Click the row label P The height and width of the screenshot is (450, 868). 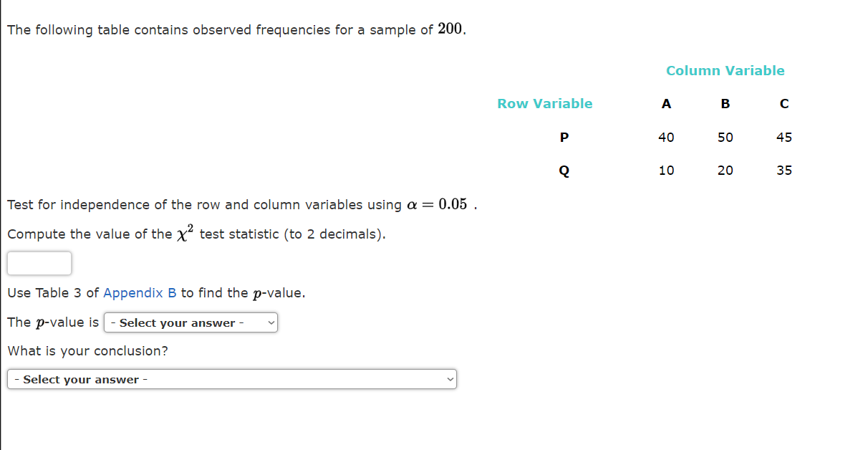(x=564, y=137)
